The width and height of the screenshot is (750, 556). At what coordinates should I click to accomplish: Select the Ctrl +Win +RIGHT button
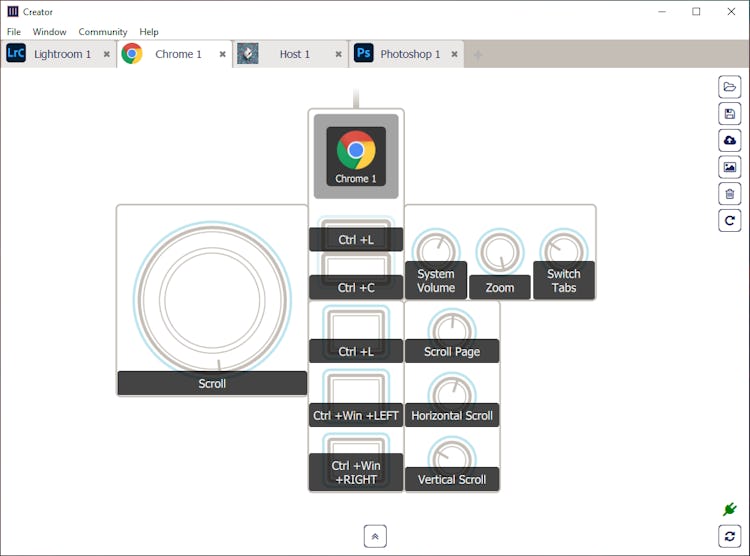click(x=356, y=462)
